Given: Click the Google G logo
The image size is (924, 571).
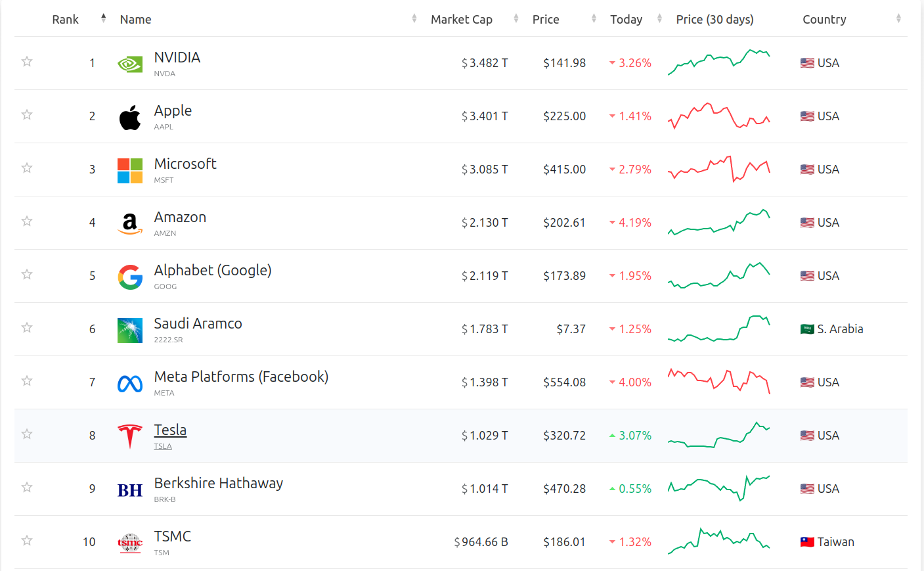Looking at the screenshot, I should pos(130,277).
